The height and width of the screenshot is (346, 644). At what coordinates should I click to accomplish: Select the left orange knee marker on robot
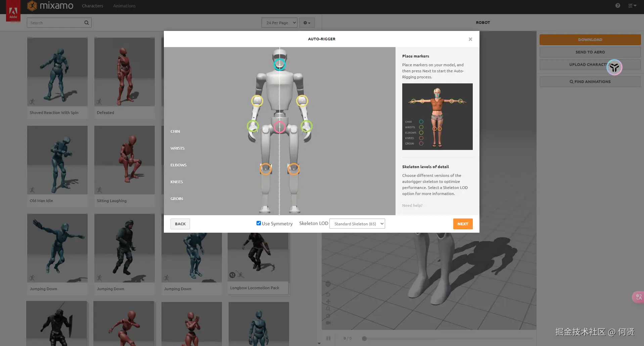click(266, 169)
